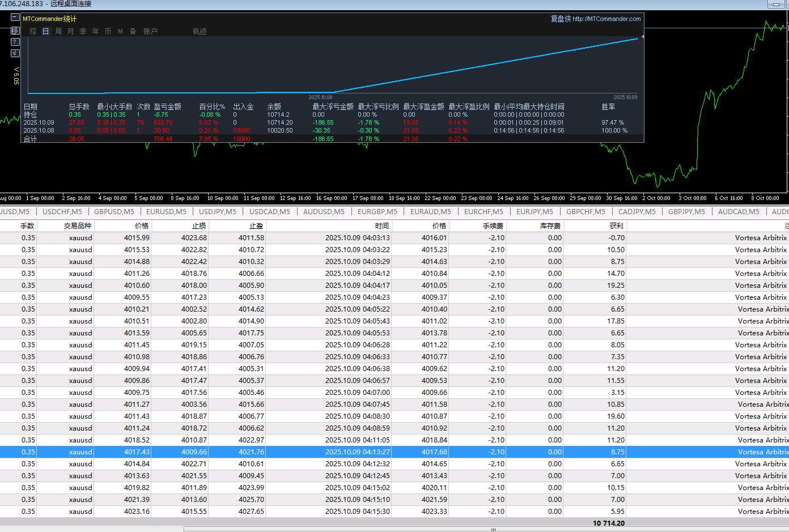Screen dimensions: 789x532
Task: Switch to the EURUSD,M5 chart tab
Action: 166,212
